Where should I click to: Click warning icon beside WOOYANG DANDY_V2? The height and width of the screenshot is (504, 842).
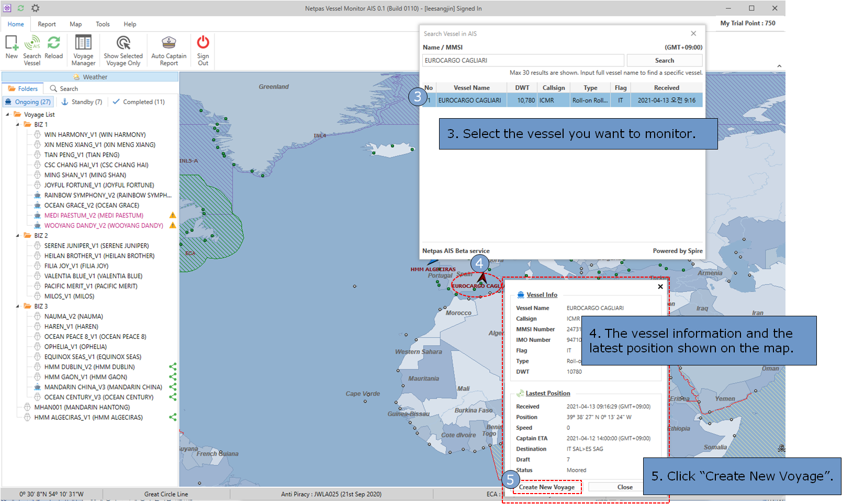point(173,225)
